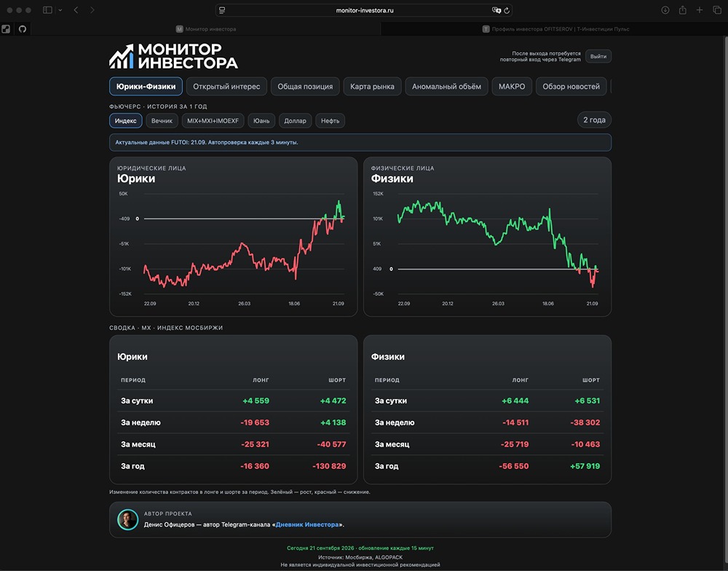Open the Аномальный объём tab
Screen dimensions: 728x571
(447, 87)
